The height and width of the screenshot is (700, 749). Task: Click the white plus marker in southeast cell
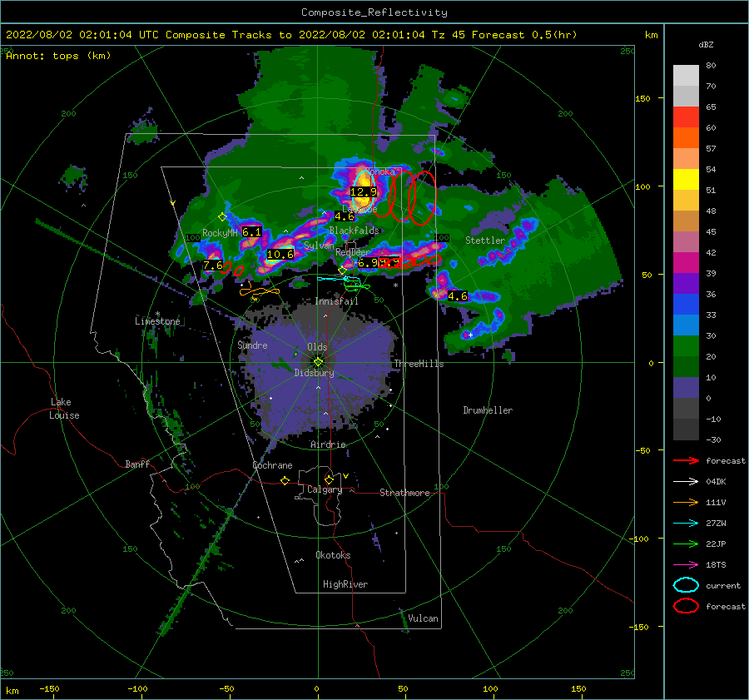[470, 335]
